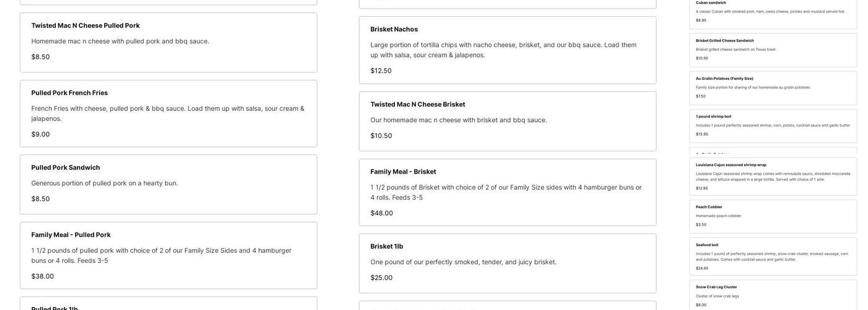Click the $12.50 Brisket Nachos price

coord(381,71)
